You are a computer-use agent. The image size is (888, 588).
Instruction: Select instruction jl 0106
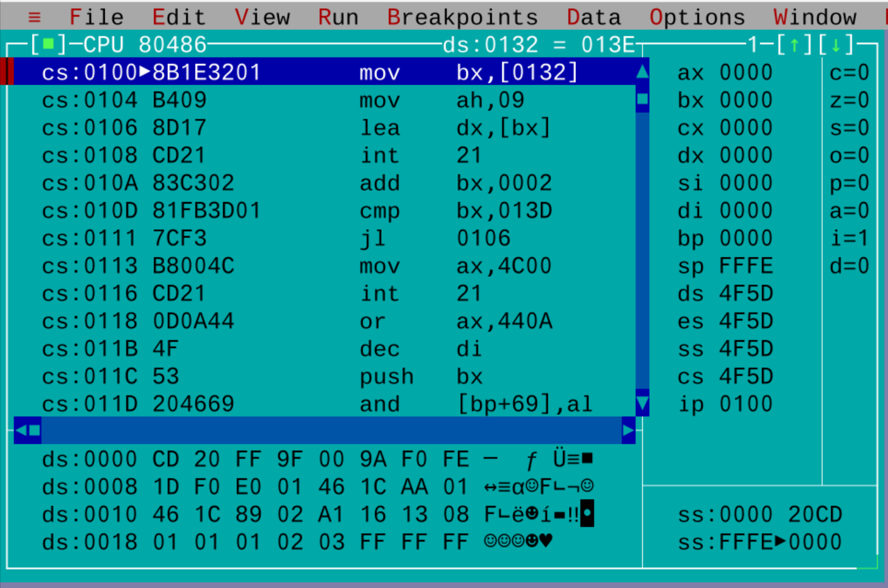325,238
